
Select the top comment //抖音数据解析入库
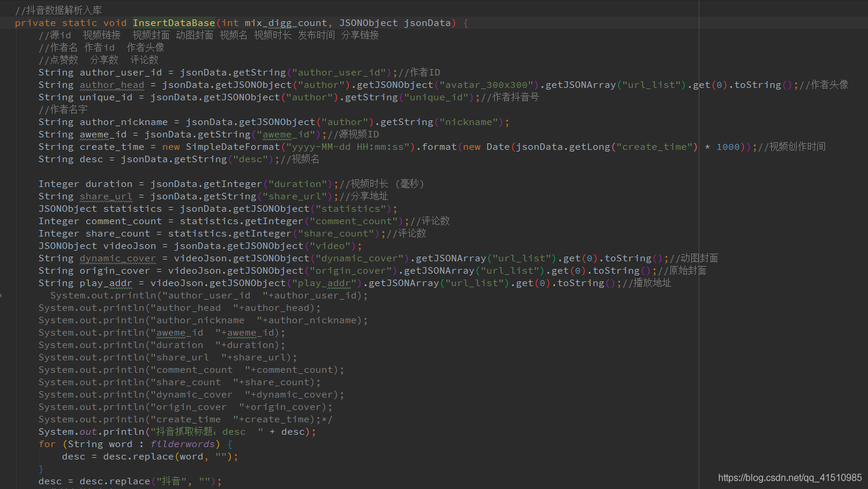tap(58, 11)
